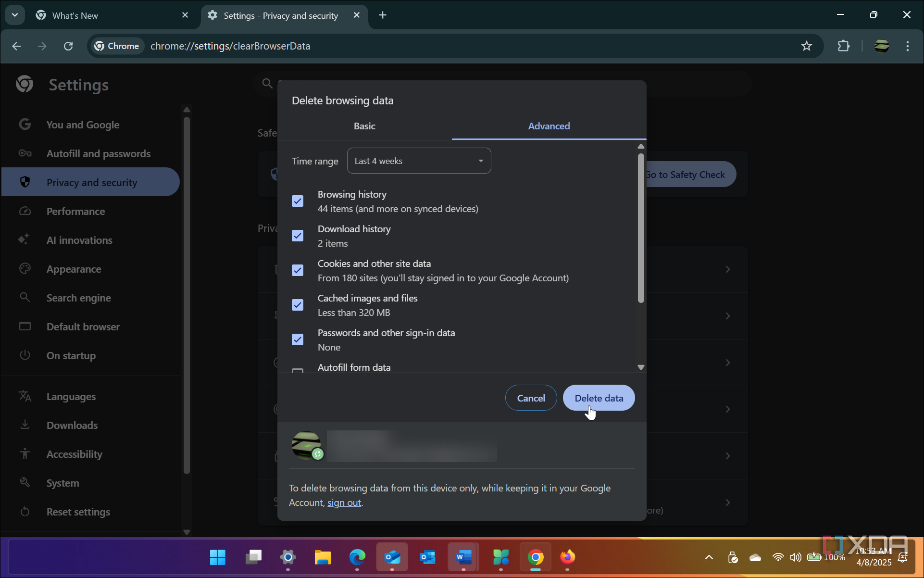
Task: Open the Windows Start menu
Action: click(x=217, y=557)
